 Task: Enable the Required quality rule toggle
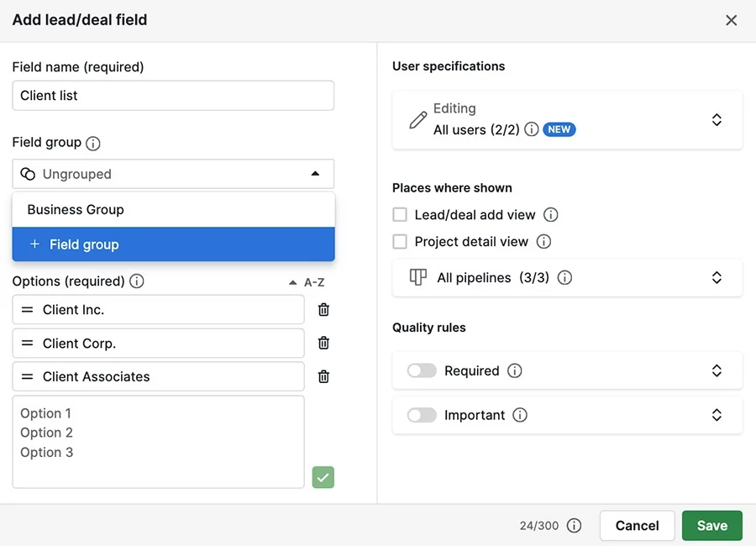422,370
